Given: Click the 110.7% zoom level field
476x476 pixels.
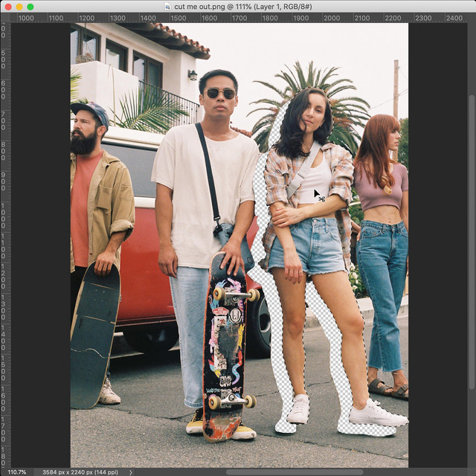Looking at the screenshot, I should pyautogui.click(x=16, y=472).
